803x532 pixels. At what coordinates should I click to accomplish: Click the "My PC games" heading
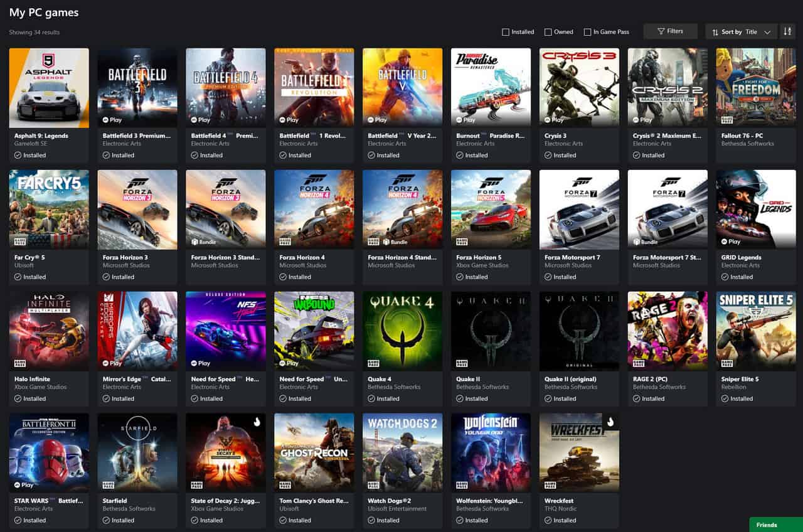44,12
